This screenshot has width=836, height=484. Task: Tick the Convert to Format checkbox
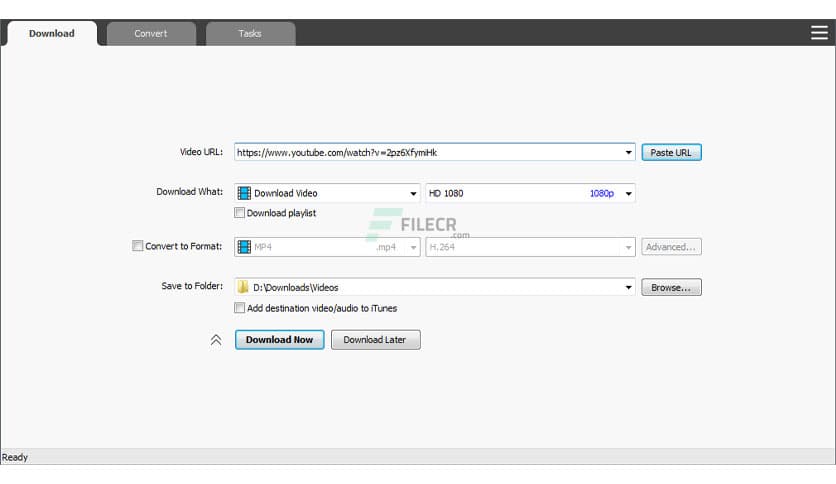138,246
